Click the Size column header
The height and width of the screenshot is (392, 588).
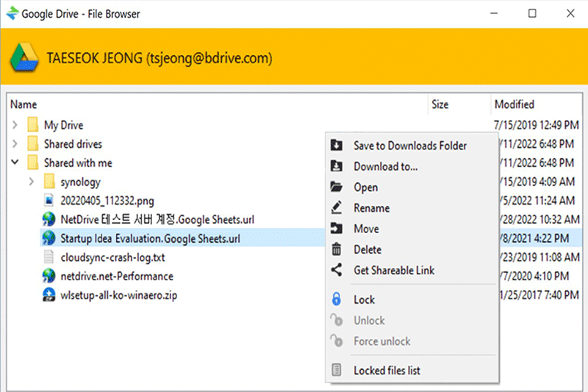pos(440,104)
